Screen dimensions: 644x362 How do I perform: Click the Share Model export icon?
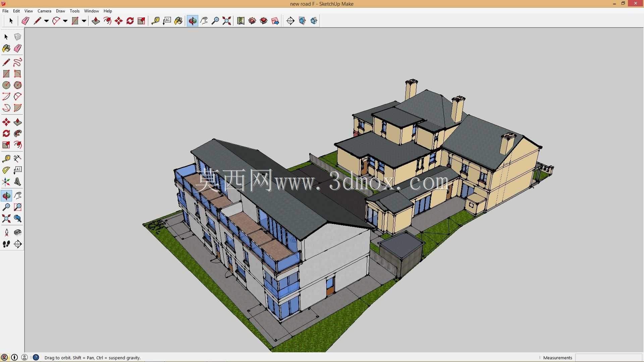[x=275, y=21]
